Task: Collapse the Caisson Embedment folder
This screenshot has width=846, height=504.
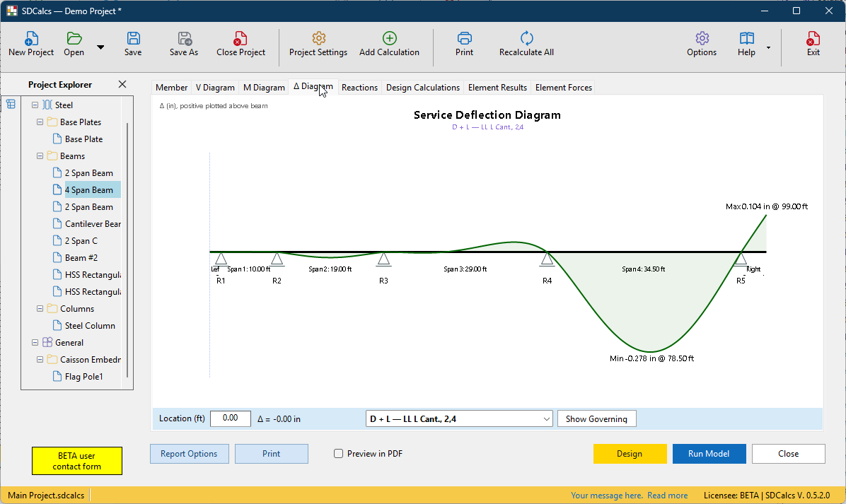Action: click(x=40, y=360)
